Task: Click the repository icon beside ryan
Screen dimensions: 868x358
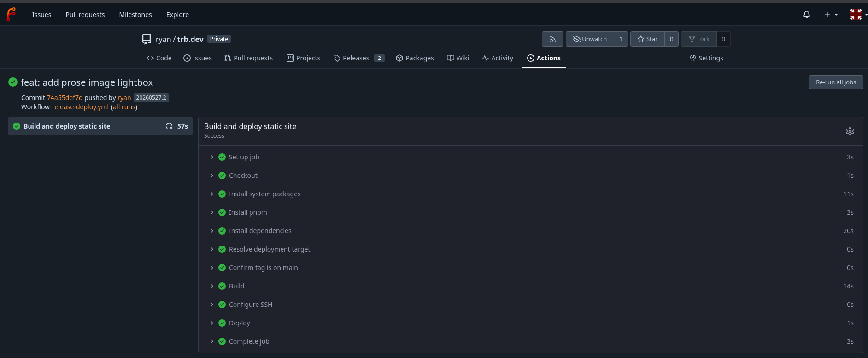Action: click(x=147, y=39)
